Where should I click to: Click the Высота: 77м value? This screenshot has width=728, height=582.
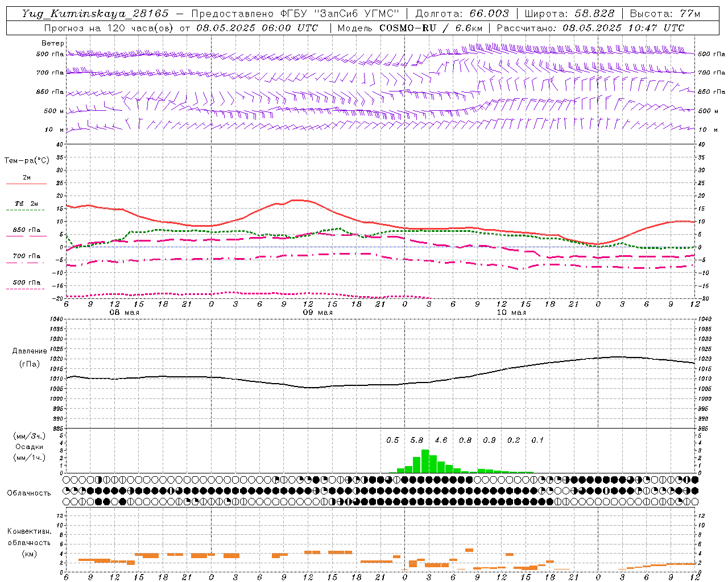665,14
